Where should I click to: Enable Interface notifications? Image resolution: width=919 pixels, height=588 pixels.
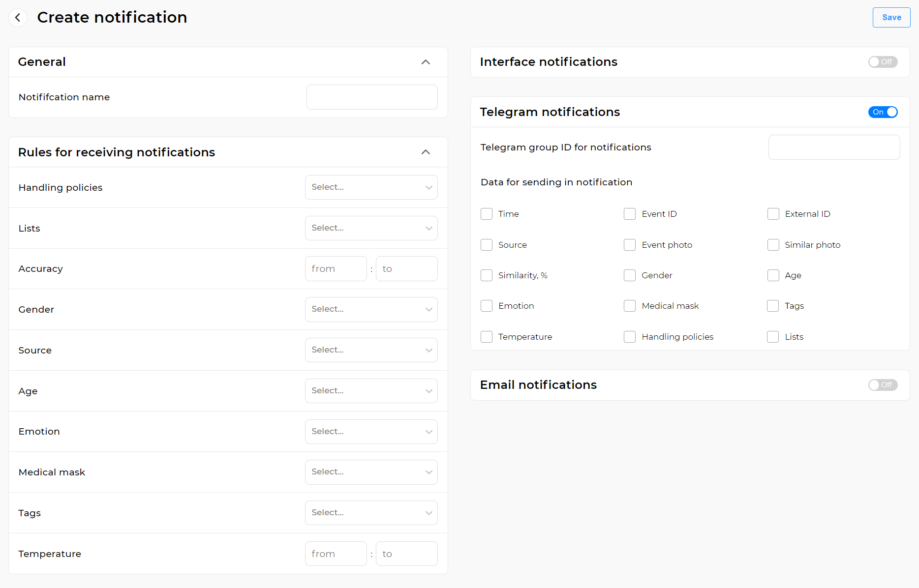coord(883,61)
